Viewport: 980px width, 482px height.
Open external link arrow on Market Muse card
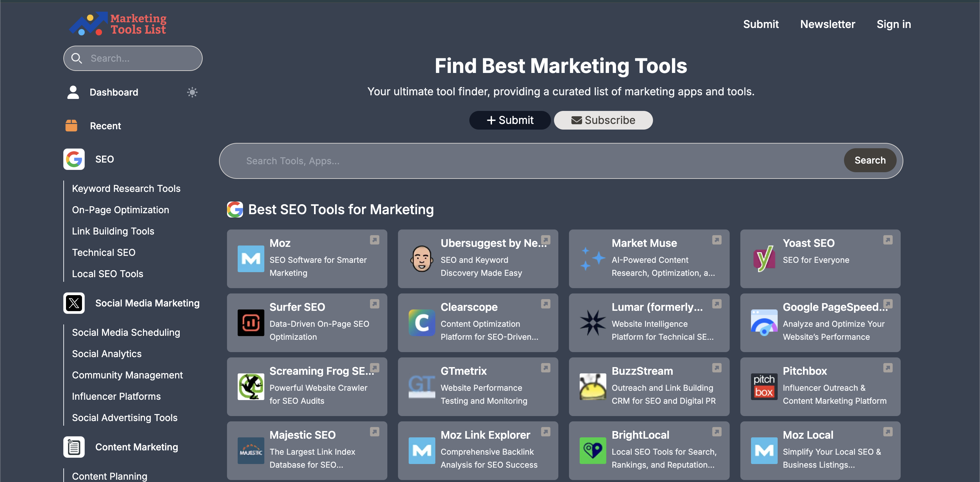717,240
